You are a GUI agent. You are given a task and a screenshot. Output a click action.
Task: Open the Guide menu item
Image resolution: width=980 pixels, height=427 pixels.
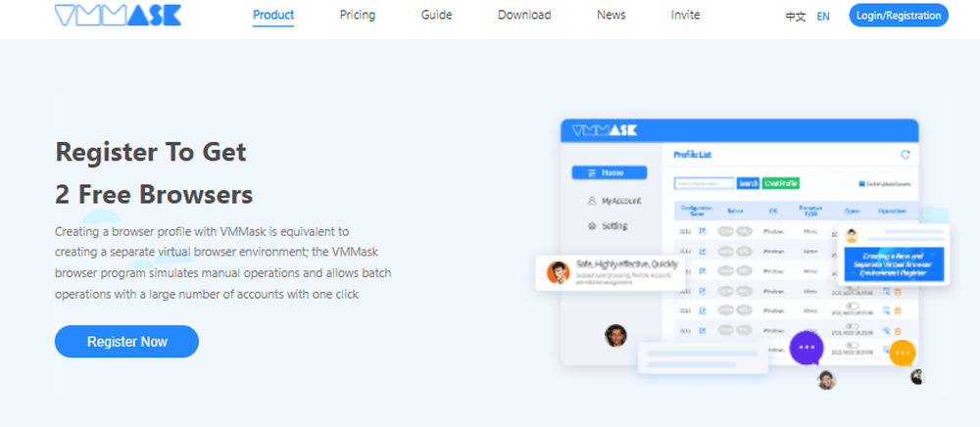[436, 15]
